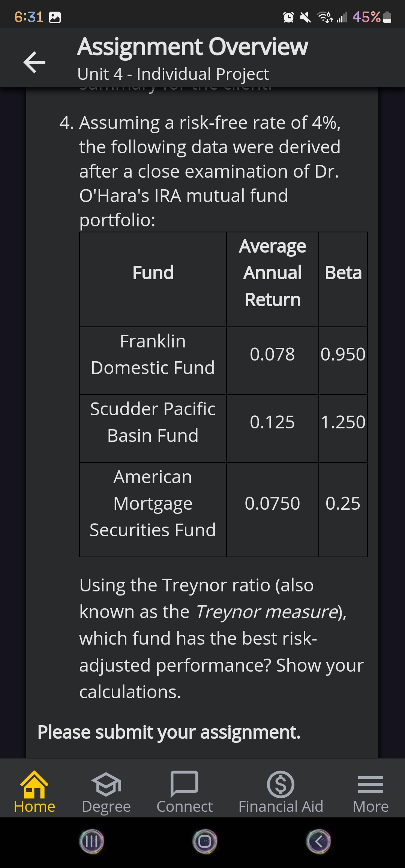Tap the back arrow icon

(x=34, y=62)
